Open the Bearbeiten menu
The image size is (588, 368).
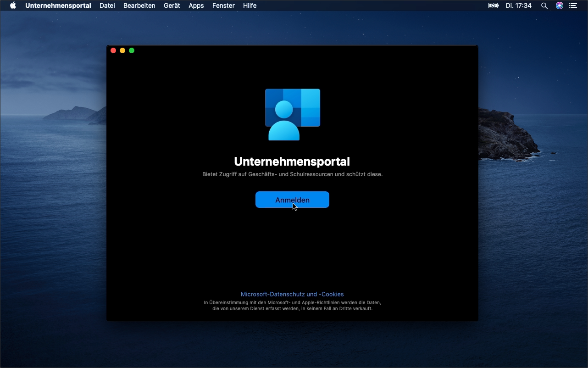(x=139, y=6)
